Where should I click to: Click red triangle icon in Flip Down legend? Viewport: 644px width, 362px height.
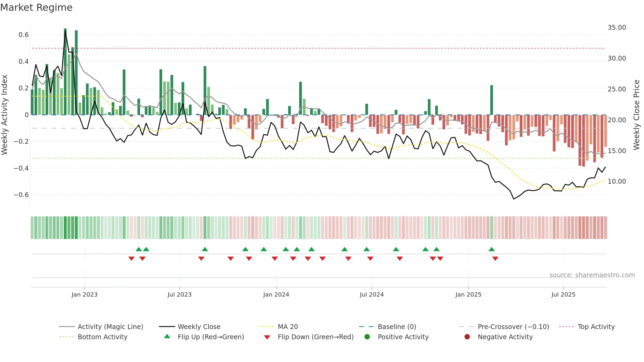click(x=267, y=337)
